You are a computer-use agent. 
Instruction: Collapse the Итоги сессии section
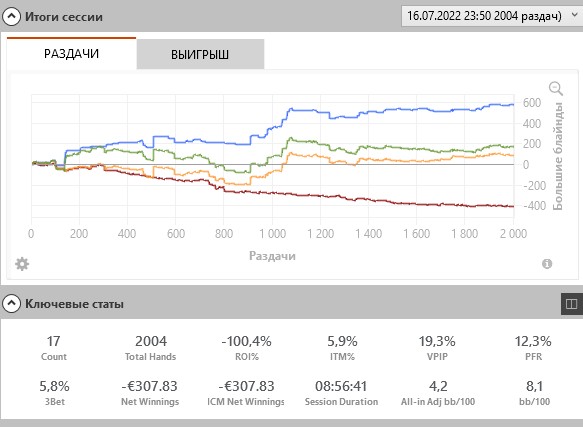12,17
